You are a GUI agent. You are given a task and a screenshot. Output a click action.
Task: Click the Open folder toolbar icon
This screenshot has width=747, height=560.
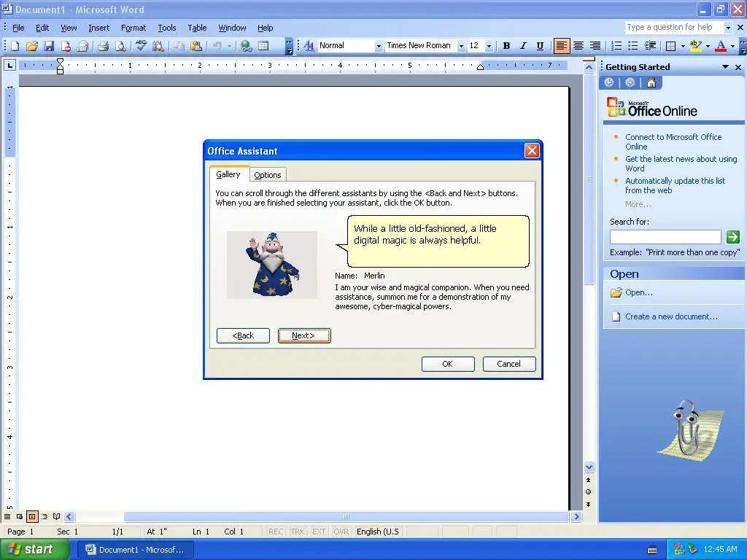32,46
